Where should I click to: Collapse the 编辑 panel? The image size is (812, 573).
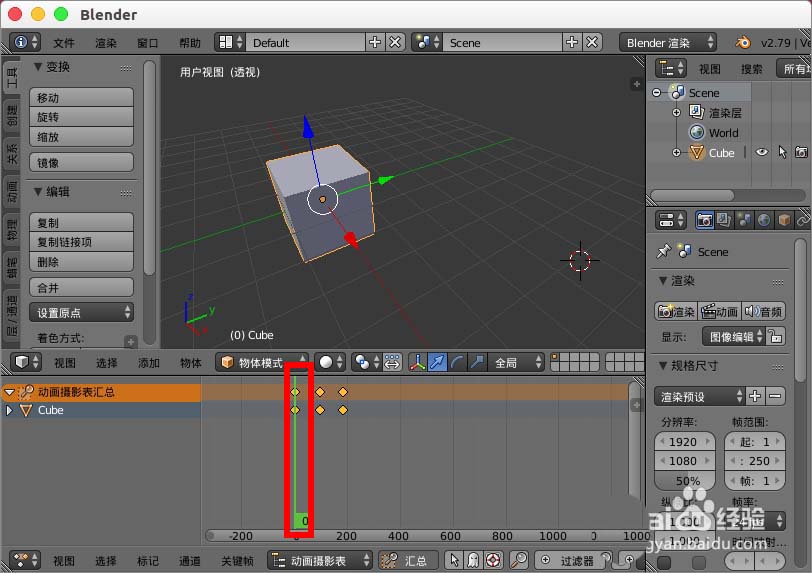(38, 192)
